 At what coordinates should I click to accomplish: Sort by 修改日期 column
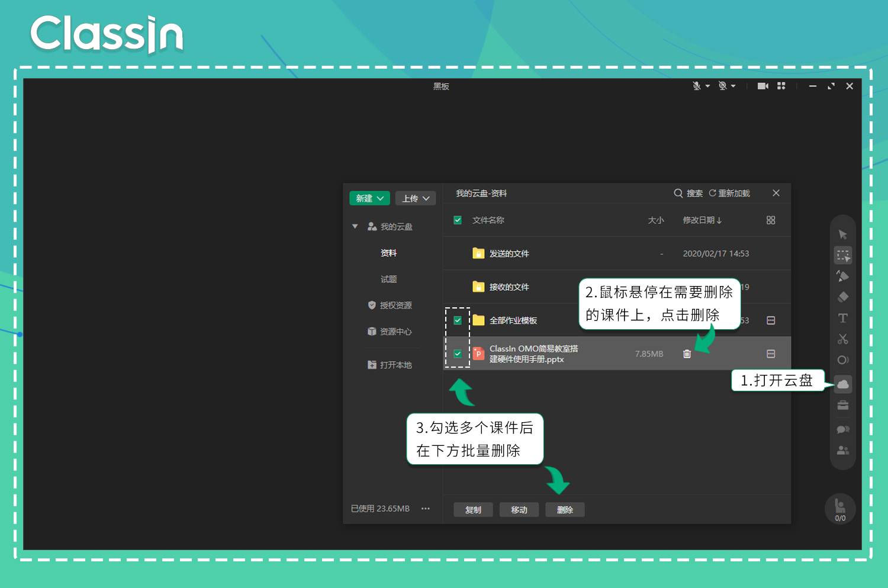(x=702, y=220)
